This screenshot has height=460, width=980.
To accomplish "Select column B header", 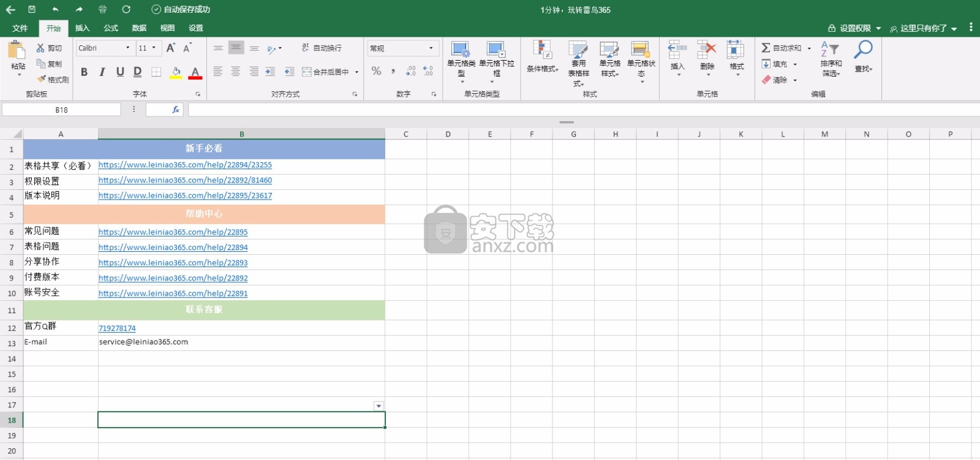I will point(241,134).
